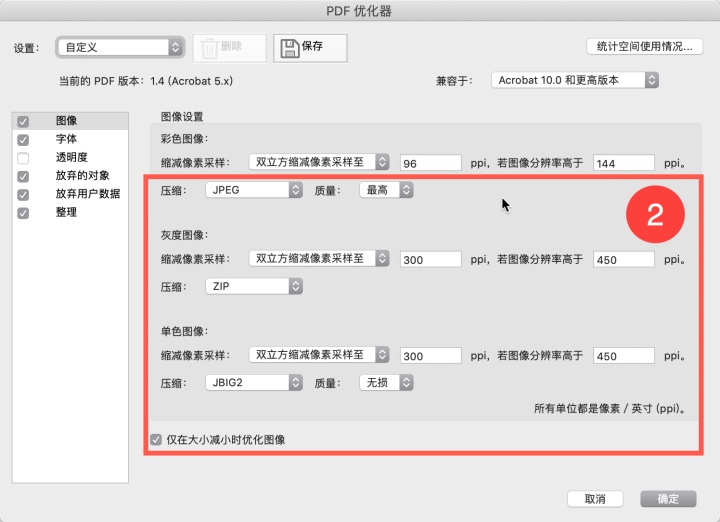Click the trash icon on the 删除 button

coord(209,48)
